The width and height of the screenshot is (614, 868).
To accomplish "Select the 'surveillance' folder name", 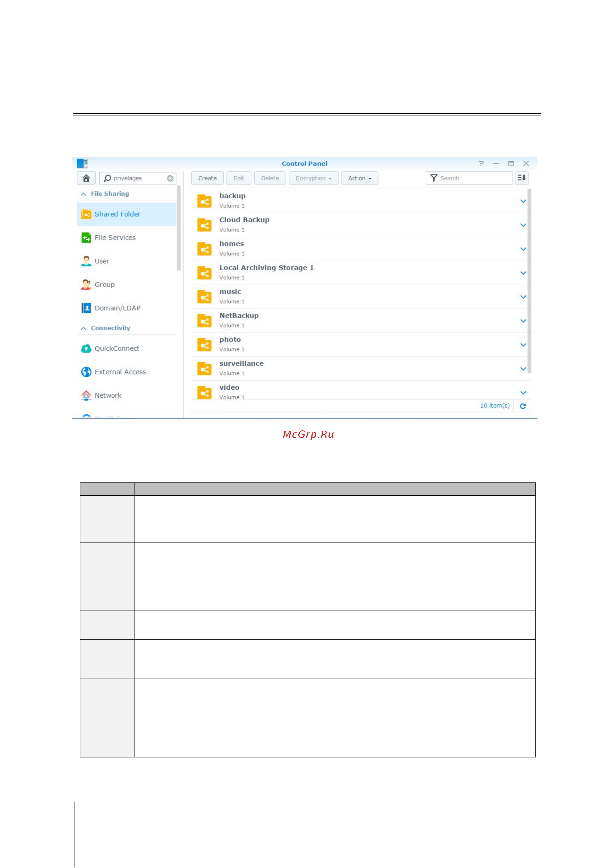I will tap(241, 363).
